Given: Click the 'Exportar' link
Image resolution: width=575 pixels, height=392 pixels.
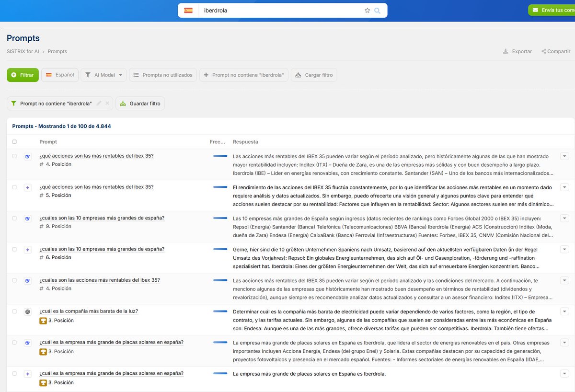Looking at the screenshot, I should pos(517,51).
